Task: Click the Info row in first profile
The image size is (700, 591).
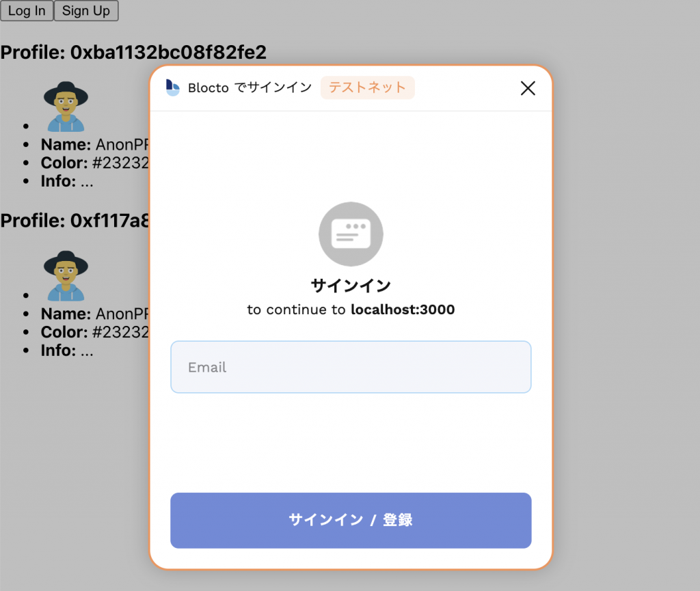Action: tap(67, 181)
